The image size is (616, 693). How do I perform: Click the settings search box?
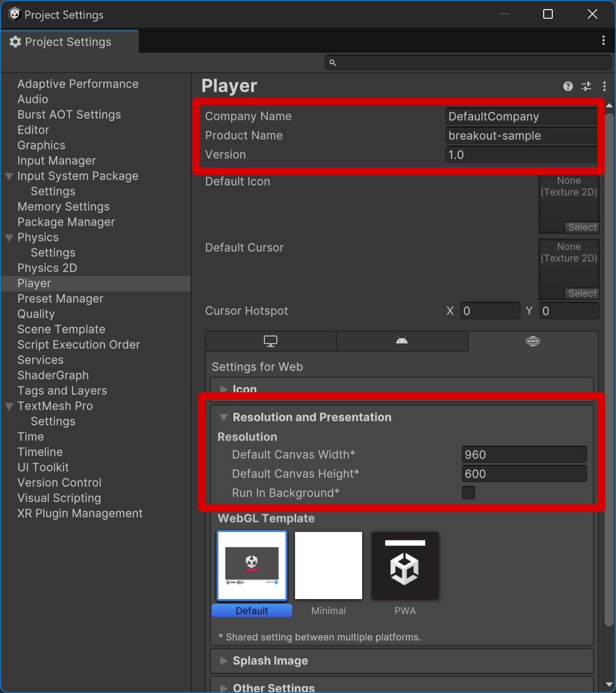(x=468, y=63)
